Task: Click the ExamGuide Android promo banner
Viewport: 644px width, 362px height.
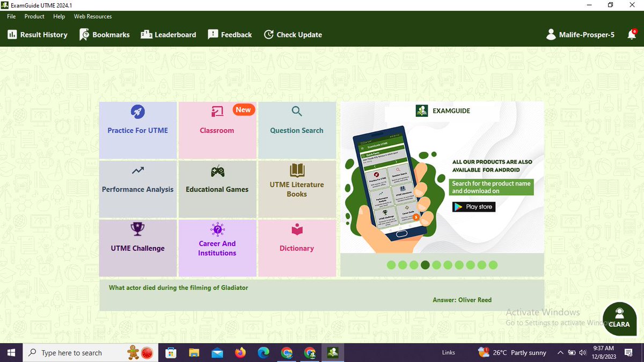Action: 442,177
